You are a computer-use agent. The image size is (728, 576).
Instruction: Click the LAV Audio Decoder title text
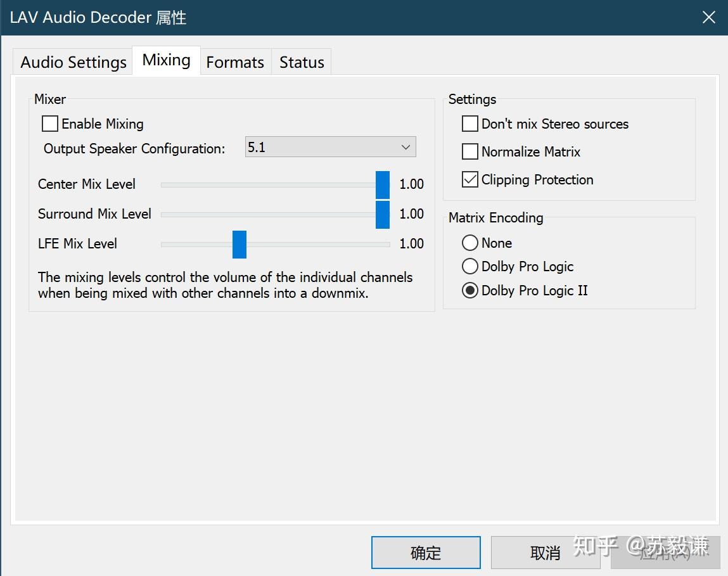(x=98, y=18)
